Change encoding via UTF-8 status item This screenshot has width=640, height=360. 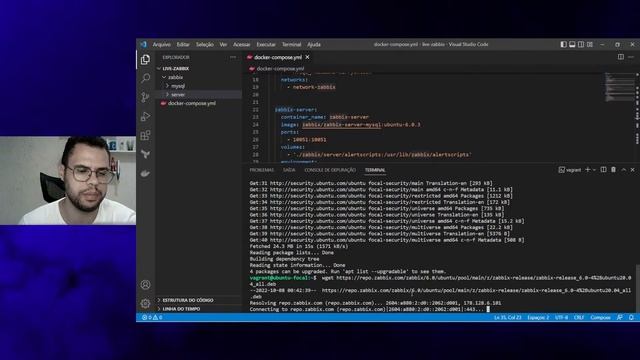pos(561,317)
